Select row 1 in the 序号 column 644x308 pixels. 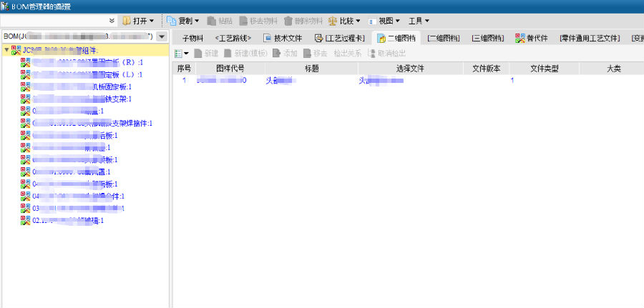point(184,80)
